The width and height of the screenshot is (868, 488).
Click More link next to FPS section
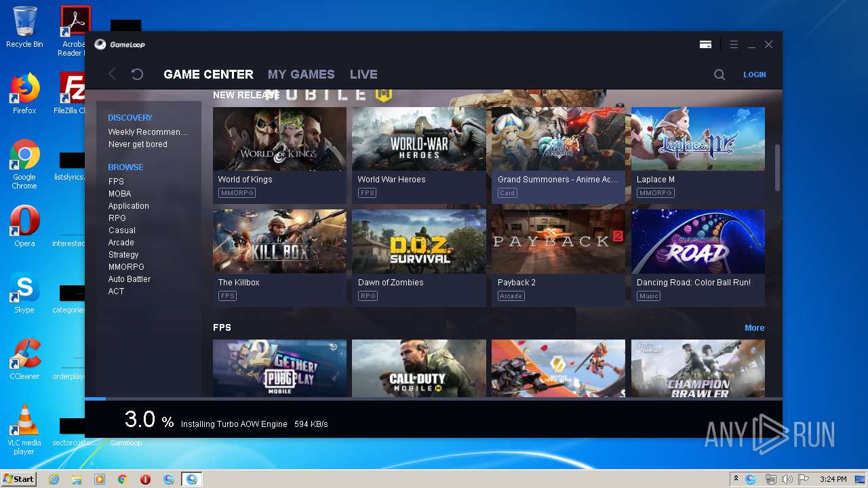click(x=754, y=328)
